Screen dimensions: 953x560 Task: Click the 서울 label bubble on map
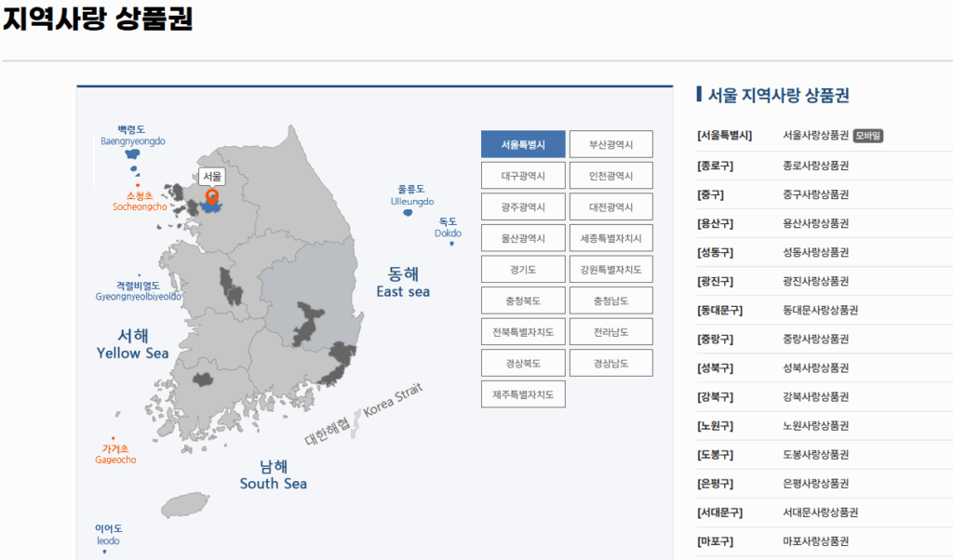point(212,177)
